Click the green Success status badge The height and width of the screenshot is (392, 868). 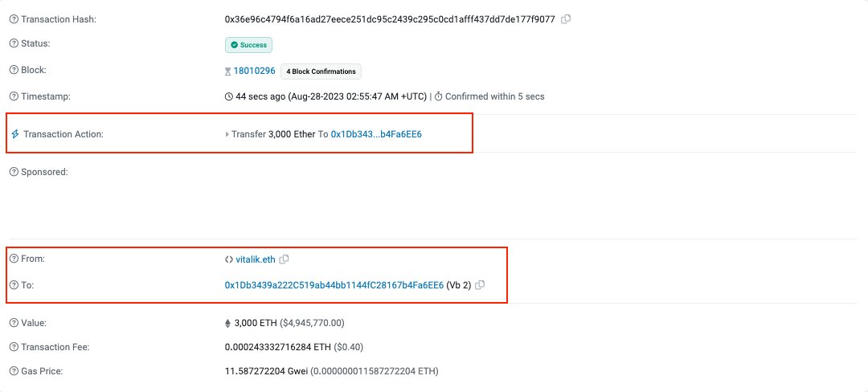coord(248,45)
